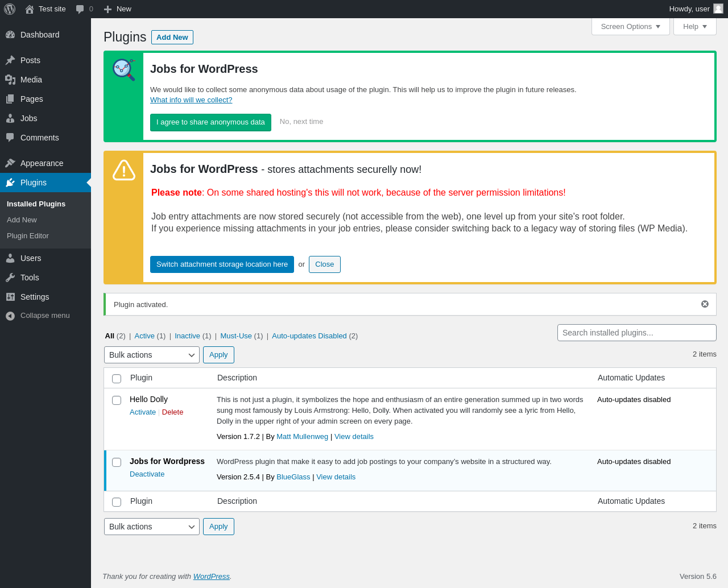Click the home icon beside Test site
This screenshot has width=728, height=588.
coord(30,9)
